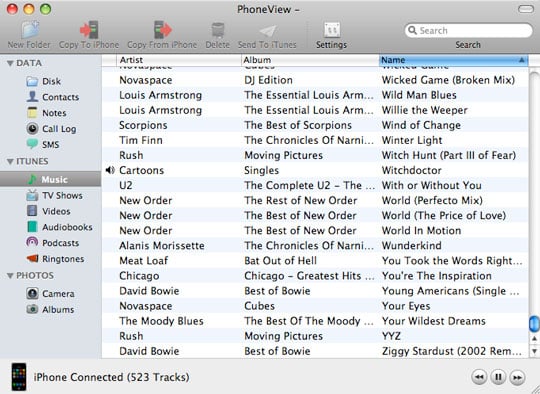The height and width of the screenshot is (394, 540).
Task: Pause the current playback
Action: (x=498, y=377)
